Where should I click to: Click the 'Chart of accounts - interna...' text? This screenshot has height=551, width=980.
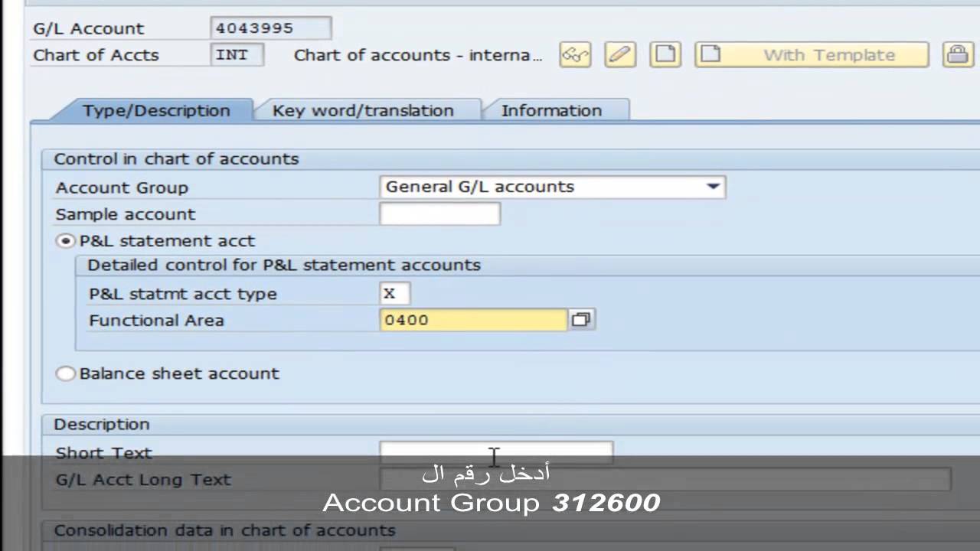(418, 55)
